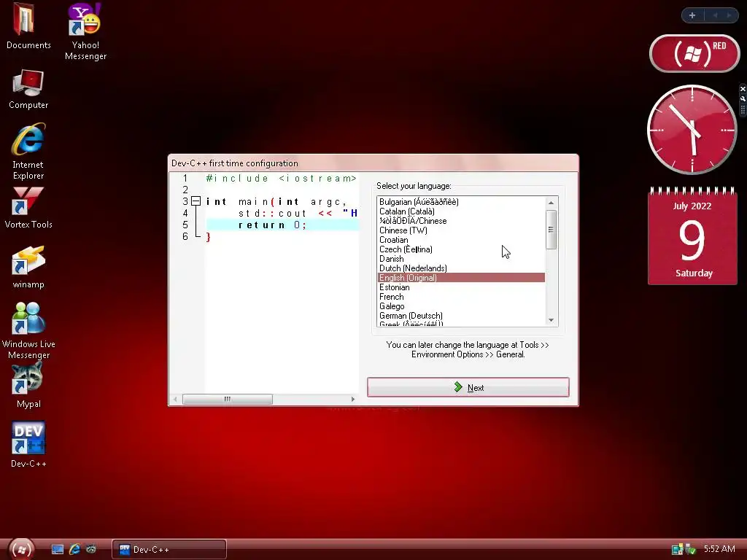Image resolution: width=747 pixels, height=560 pixels.
Task: Click code preview scroll right arrow
Action: click(352, 399)
